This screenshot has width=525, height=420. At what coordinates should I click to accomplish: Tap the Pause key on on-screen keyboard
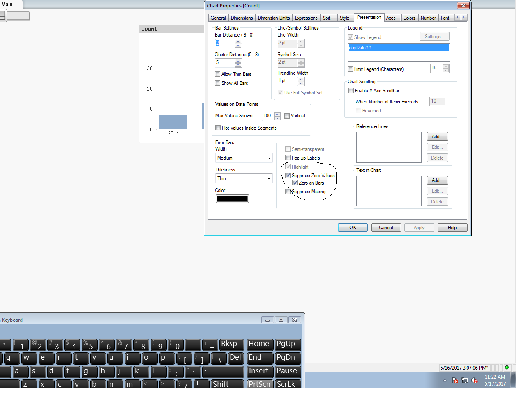click(x=288, y=372)
